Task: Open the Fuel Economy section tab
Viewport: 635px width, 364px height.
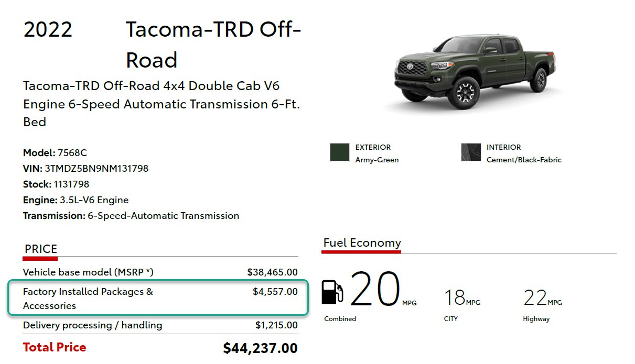Action: pyautogui.click(x=362, y=243)
